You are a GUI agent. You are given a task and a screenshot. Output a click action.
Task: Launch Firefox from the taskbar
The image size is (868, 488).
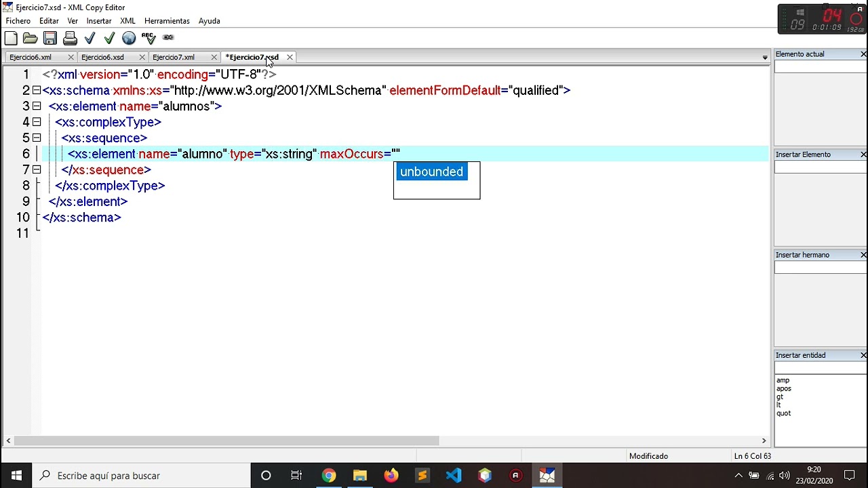click(x=391, y=476)
